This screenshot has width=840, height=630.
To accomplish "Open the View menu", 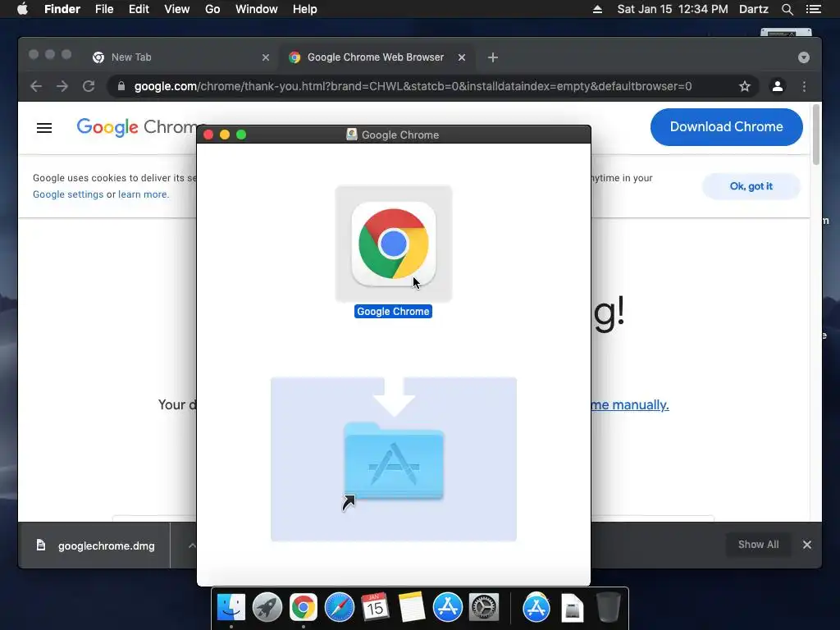I will 177,9.
